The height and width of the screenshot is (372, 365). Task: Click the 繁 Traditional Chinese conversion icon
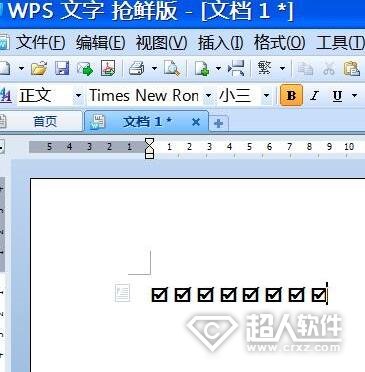coord(265,68)
